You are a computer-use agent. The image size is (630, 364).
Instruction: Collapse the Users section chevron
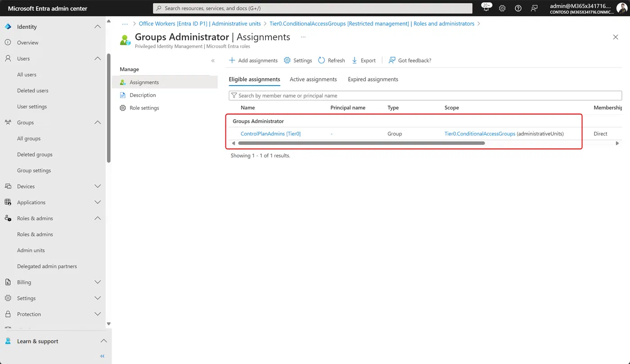tap(98, 58)
